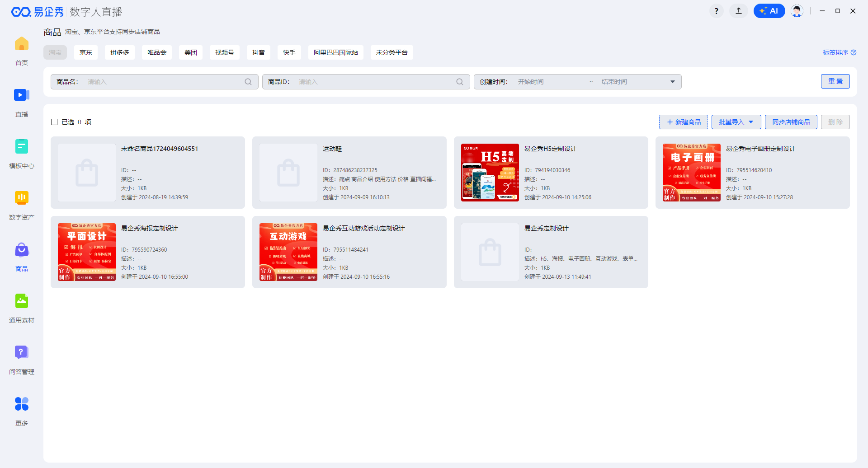Screen dimensions: 868x468
Task: Click ID 795514620410 text
Action: tap(749, 170)
